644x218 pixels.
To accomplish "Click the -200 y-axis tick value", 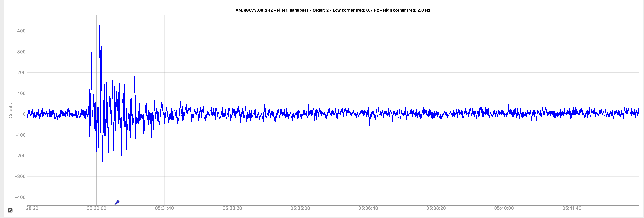I will [x=21, y=156].
